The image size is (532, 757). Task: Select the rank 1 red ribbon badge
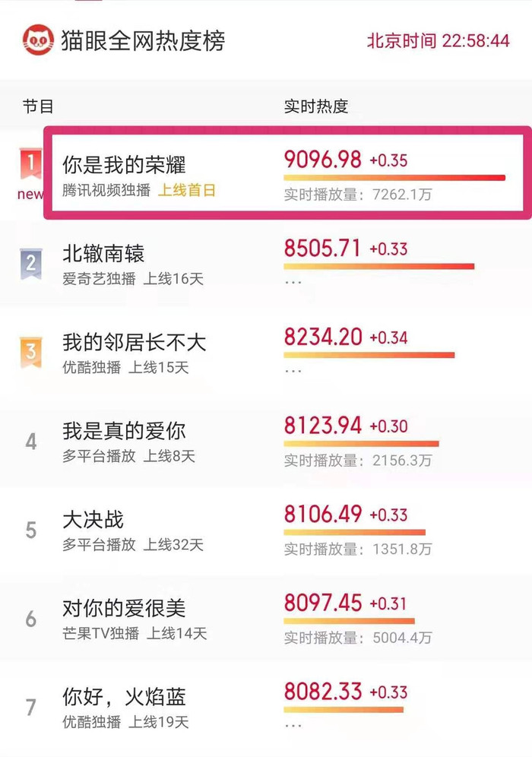pyautogui.click(x=30, y=164)
